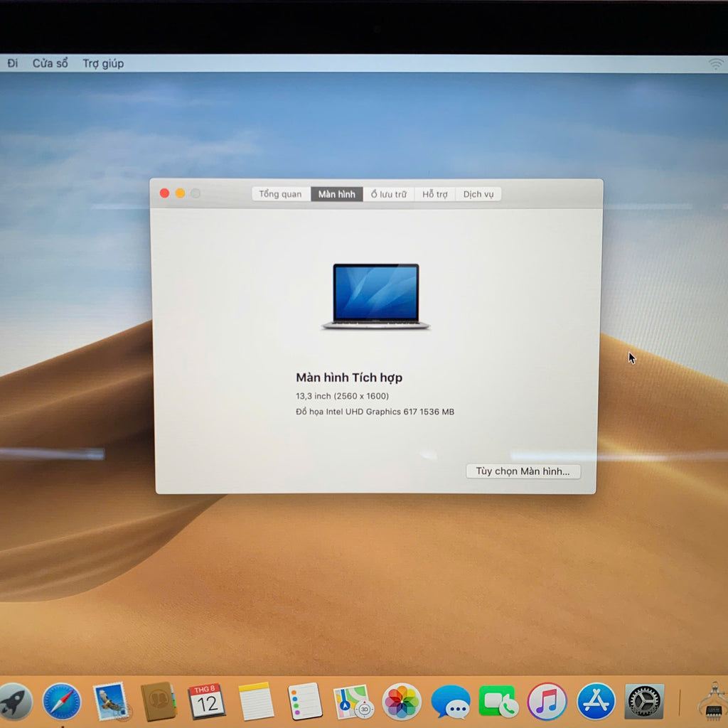Viewport: 728px width, 728px height.
Task: Open the Dịch vụ tab
Action: (478, 194)
